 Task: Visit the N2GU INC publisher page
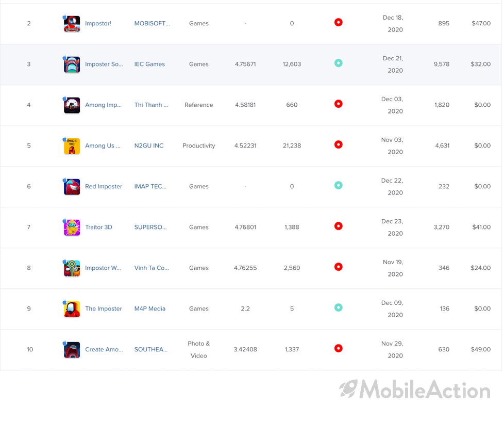[149, 145]
